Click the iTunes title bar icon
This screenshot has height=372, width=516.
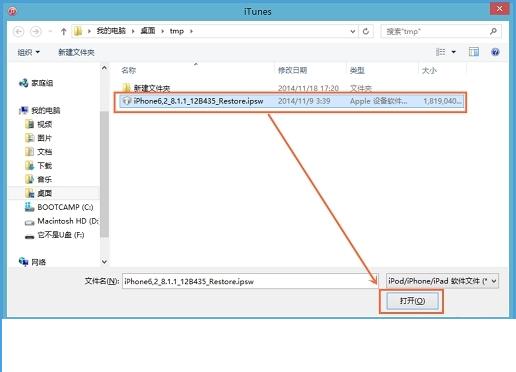click(12, 11)
